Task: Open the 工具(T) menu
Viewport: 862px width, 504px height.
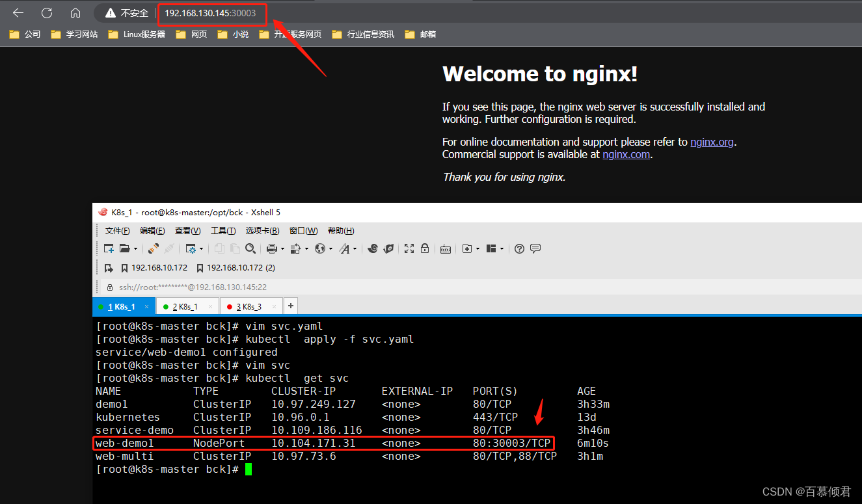Action: (x=223, y=231)
